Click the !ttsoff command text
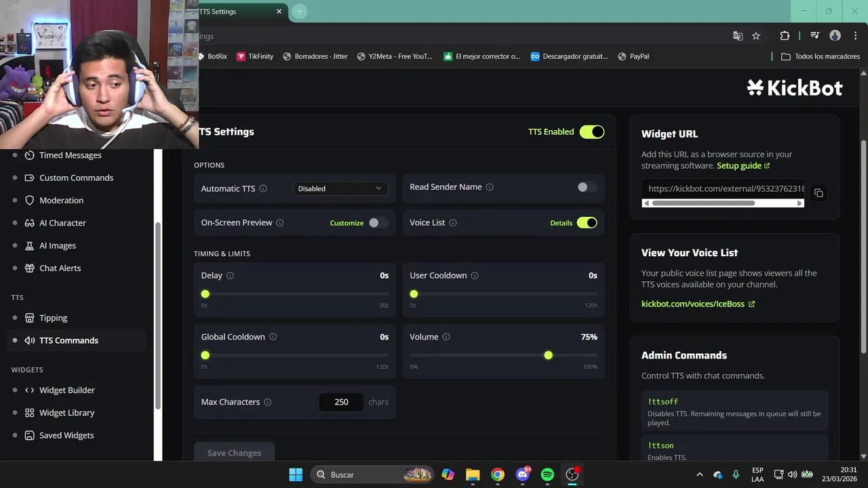The width and height of the screenshot is (868, 488). 663,402
